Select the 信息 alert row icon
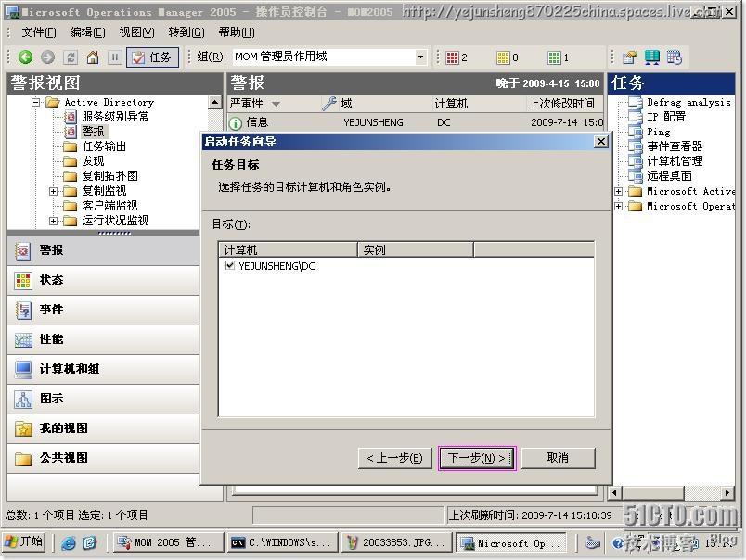 (236, 123)
